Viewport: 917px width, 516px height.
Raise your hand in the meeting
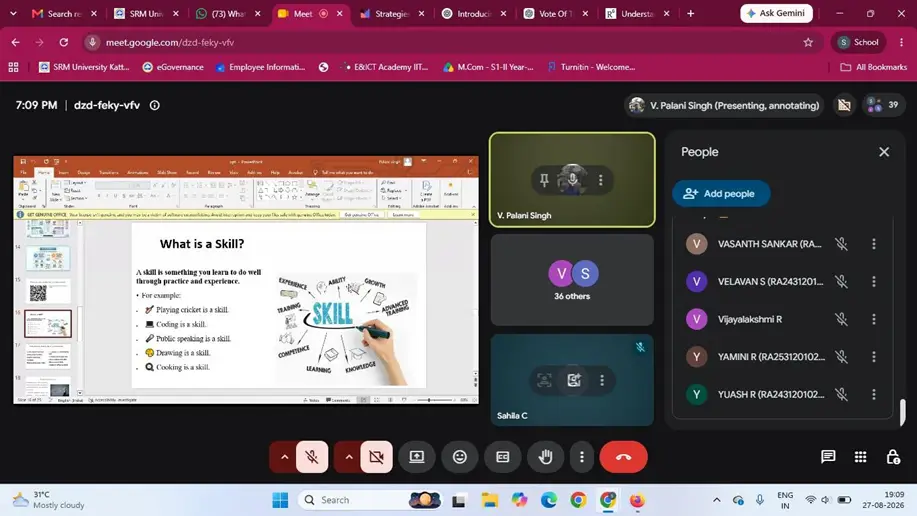pos(545,456)
